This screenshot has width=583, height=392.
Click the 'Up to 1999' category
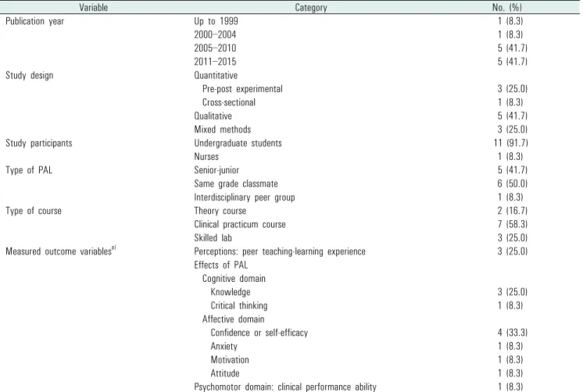click(216, 22)
